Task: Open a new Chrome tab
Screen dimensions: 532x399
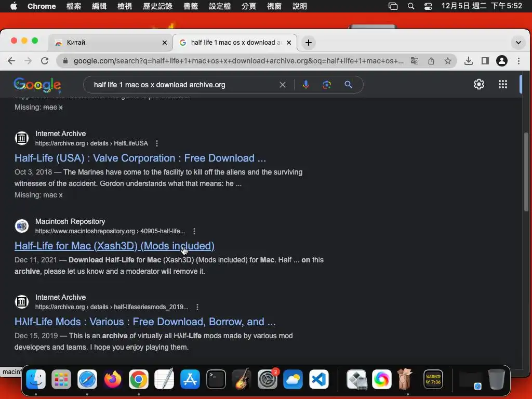Action: pos(309,43)
